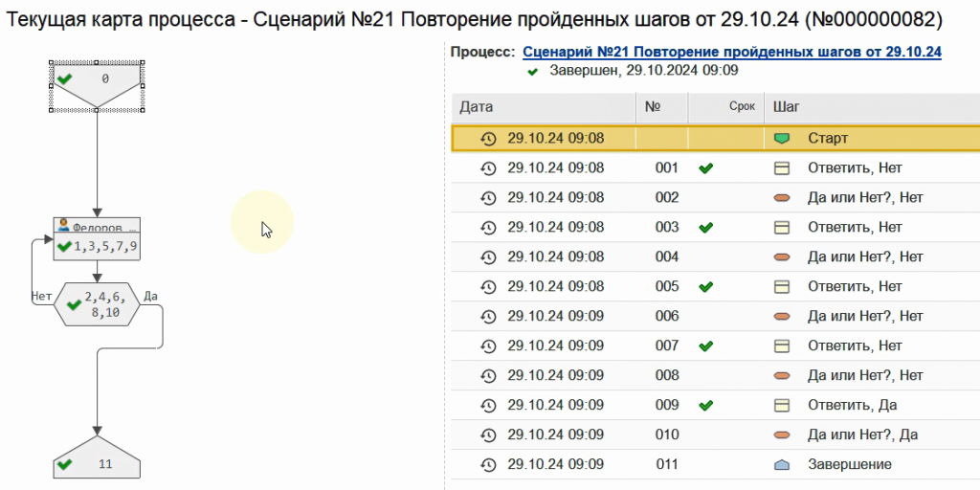This screenshot has width=980, height=490.
Task: Click the green checkmark in step 009 row
Action: 706,406
